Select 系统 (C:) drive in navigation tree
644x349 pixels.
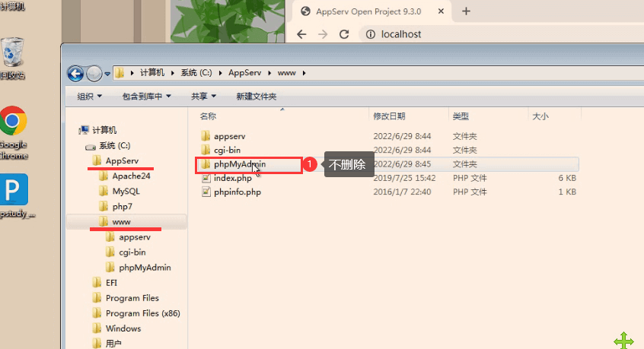[115, 145]
